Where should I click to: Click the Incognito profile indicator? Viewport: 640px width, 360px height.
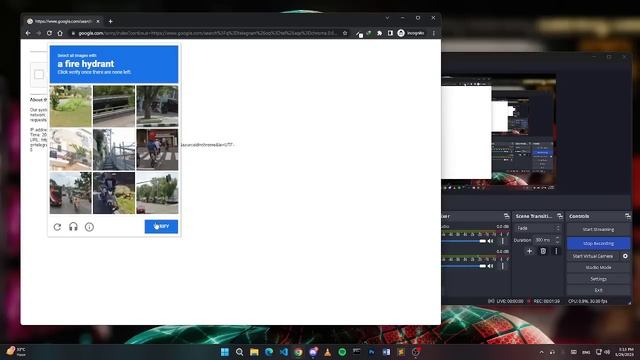click(x=411, y=33)
